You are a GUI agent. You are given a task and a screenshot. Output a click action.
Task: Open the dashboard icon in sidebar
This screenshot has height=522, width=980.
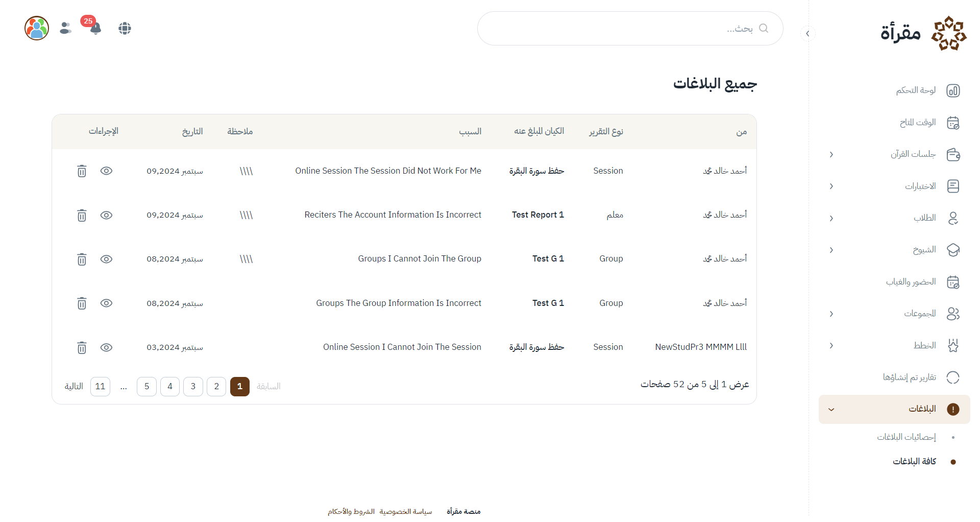(x=952, y=91)
